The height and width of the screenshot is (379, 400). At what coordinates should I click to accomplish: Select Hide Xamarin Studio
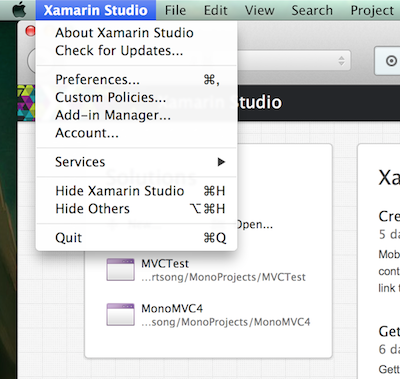tap(136, 191)
